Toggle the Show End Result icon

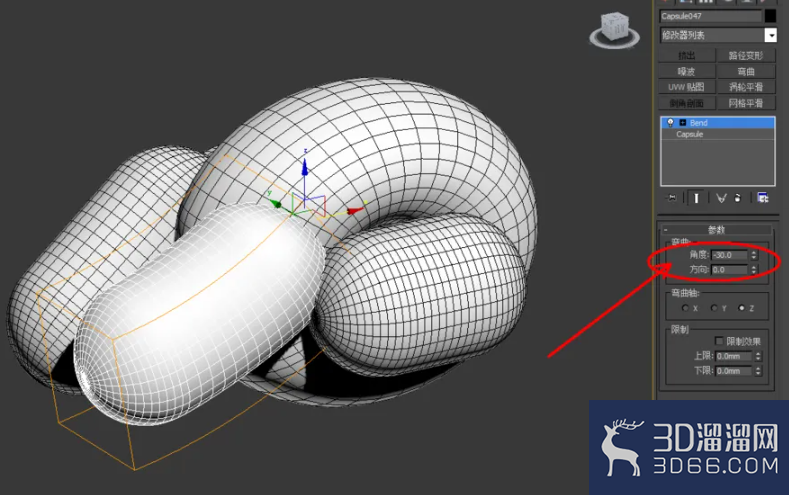tap(696, 198)
